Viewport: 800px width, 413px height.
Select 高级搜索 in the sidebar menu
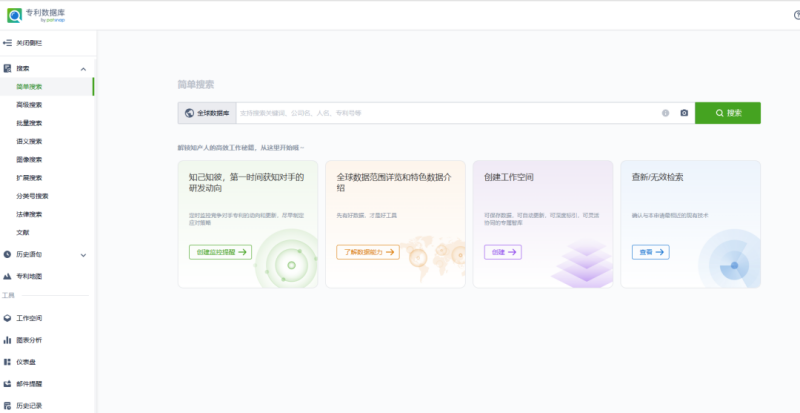[x=30, y=105]
